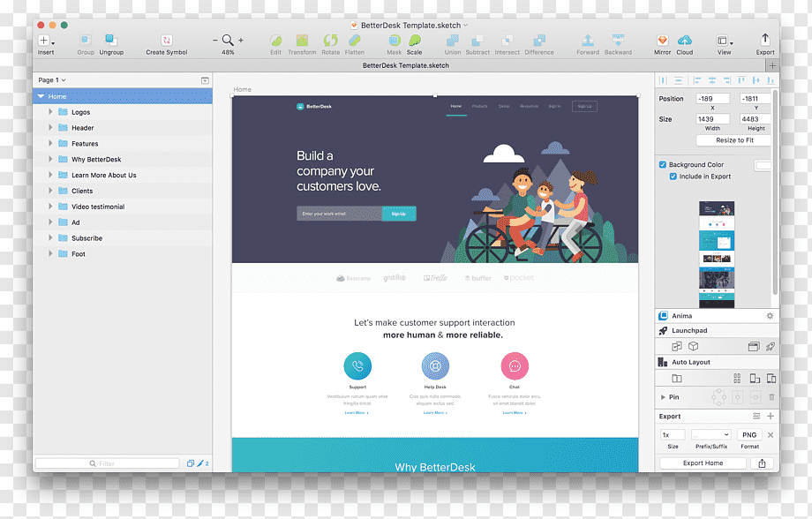Select the Ad layer
The height and width of the screenshot is (519, 812).
pyautogui.click(x=123, y=222)
